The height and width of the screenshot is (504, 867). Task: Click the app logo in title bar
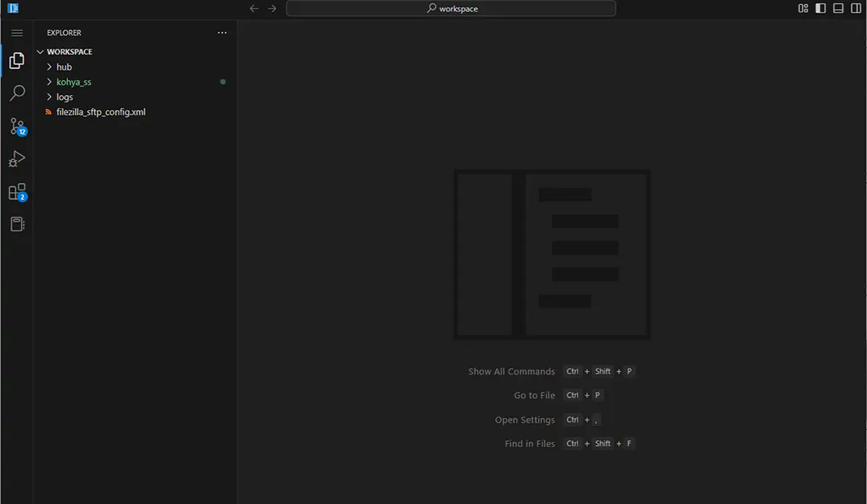click(13, 9)
